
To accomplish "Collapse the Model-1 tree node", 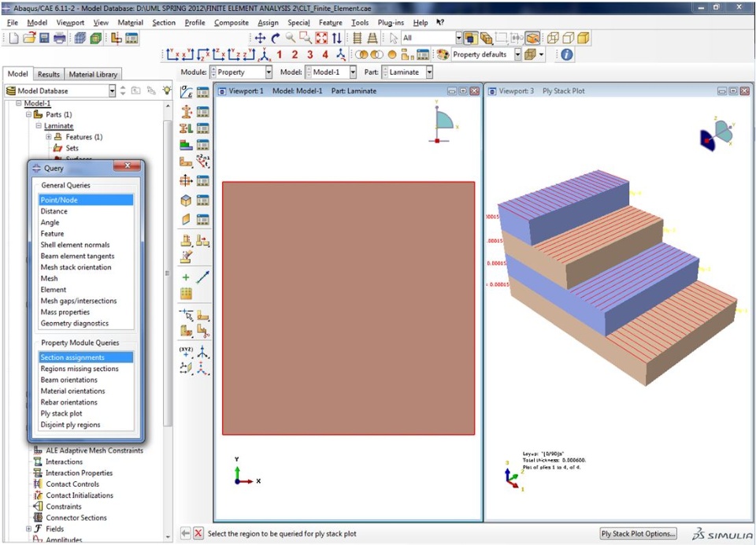I will (x=18, y=103).
